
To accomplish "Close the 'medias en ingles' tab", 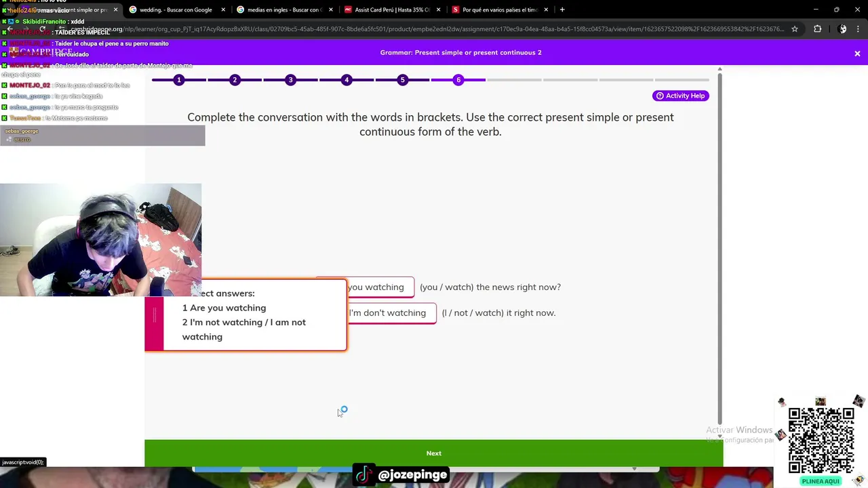I will point(331,9).
